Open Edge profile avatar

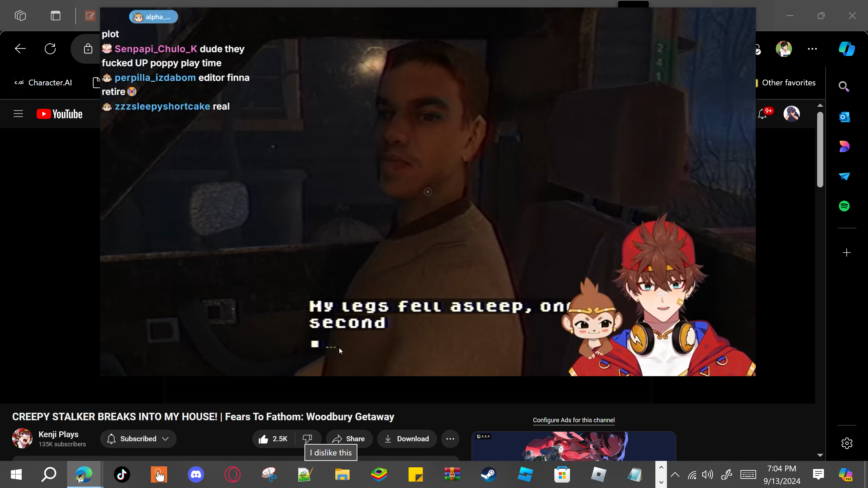click(x=784, y=49)
